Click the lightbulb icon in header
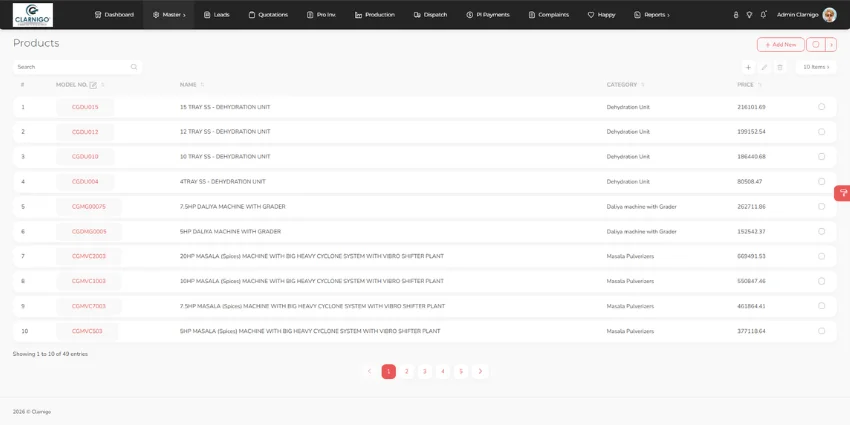 tap(749, 15)
